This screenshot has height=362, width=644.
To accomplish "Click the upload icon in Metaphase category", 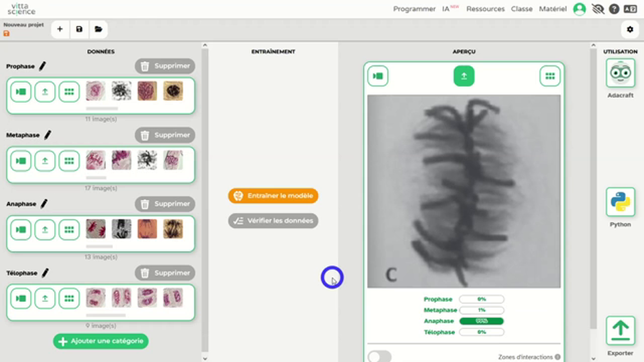I will [x=45, y=161].
